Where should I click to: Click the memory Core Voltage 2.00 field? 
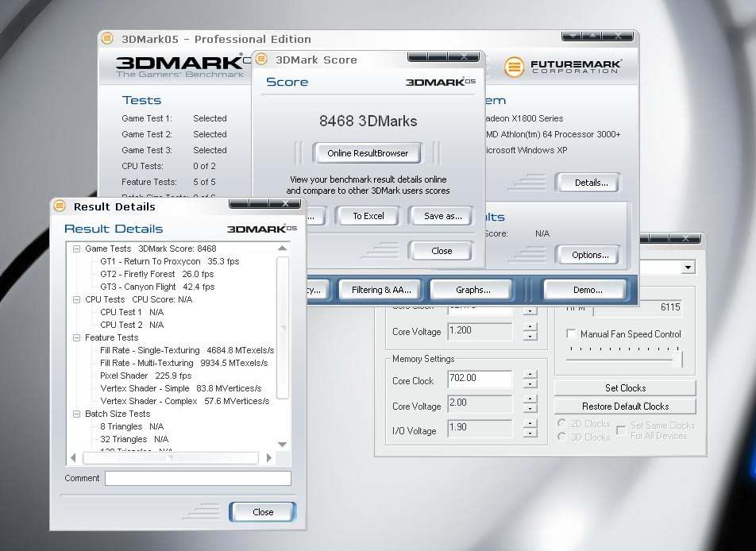pyautogui.click(x=480, y=403)
